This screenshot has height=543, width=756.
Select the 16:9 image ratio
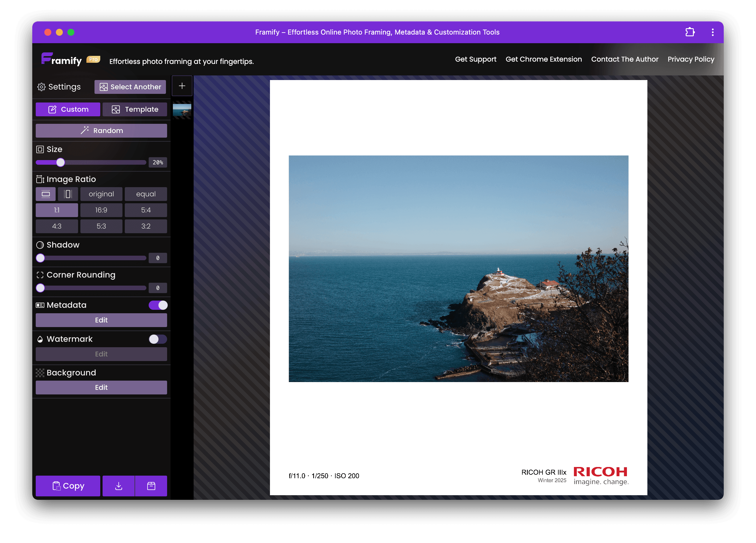101,210
